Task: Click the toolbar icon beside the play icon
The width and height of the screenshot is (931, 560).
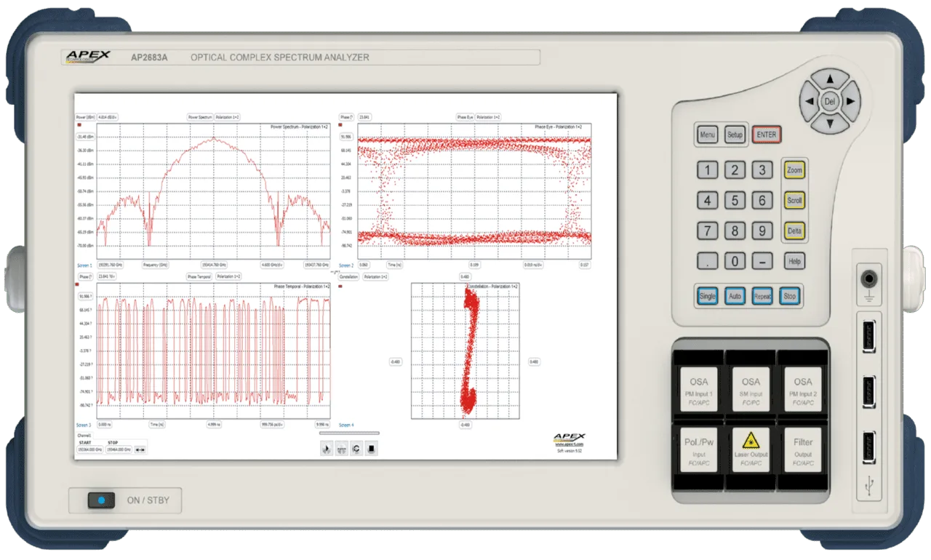Action: (x=341, y=449)
